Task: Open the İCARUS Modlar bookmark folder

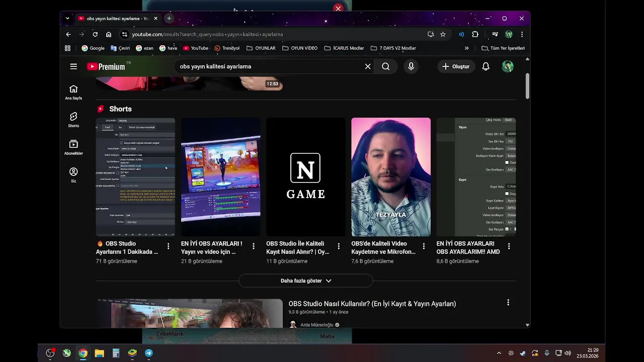Action: (x=344, y=48)
